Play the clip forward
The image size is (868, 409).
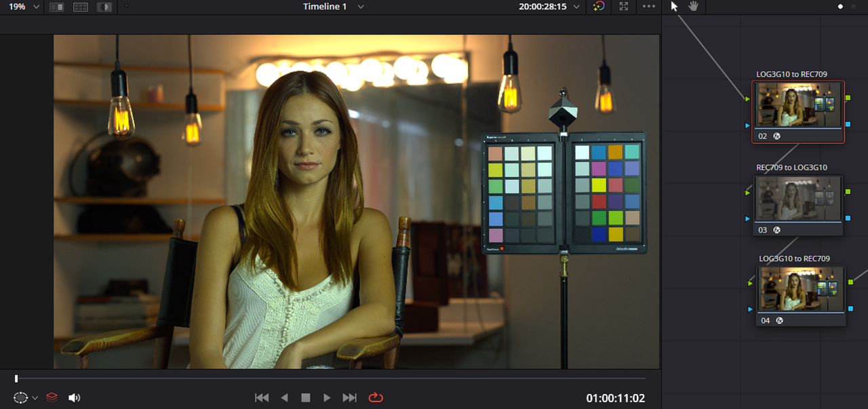point(327,398)
